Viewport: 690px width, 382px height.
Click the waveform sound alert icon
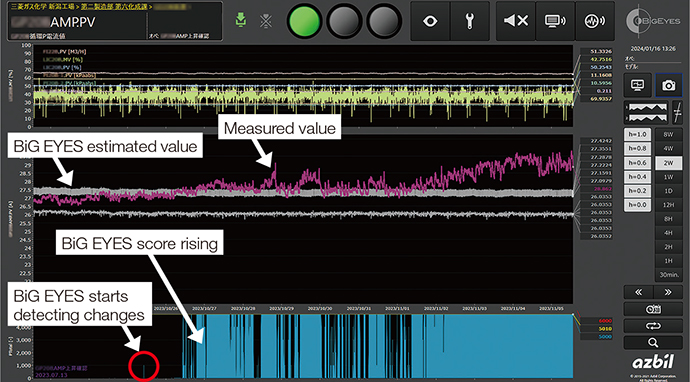coord(595,21)
